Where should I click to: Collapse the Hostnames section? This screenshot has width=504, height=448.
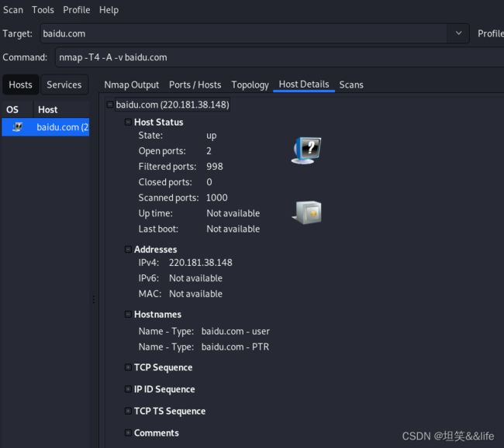click(128, 314)
